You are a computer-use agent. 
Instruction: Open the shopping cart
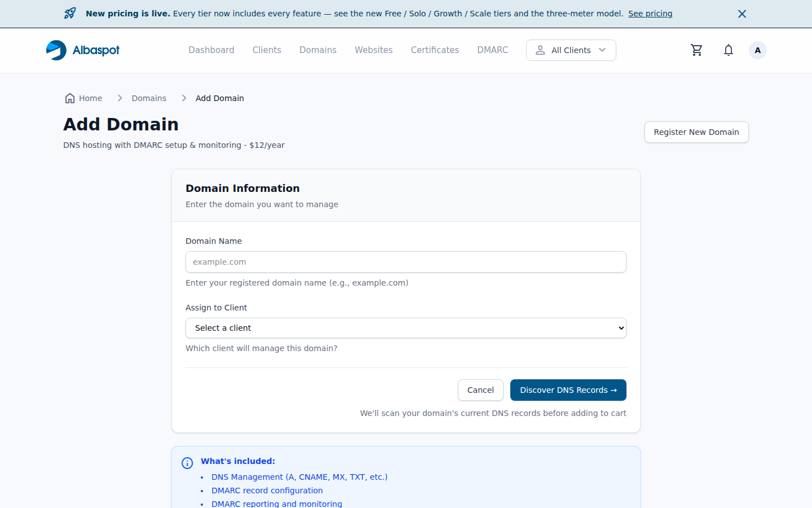pos(697,50)
